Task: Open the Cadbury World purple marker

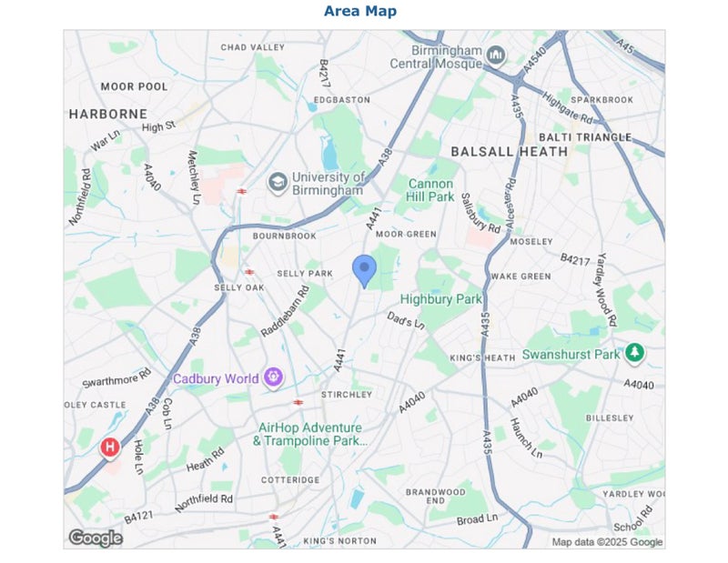Action: (273, 377)
